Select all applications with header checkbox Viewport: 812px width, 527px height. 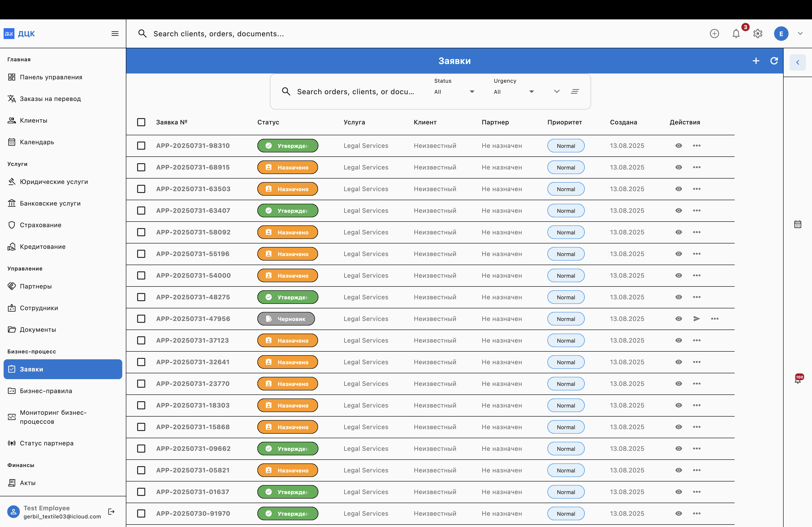[141, 122]
